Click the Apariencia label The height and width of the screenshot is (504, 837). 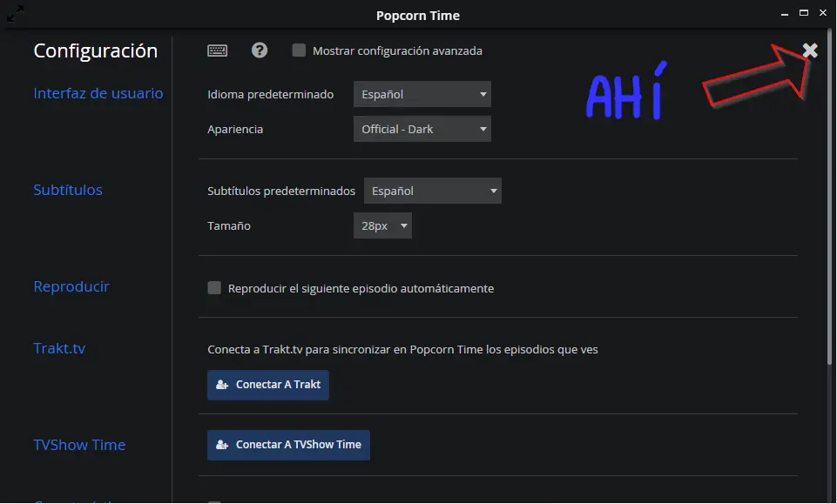click(x=235, y=129)
